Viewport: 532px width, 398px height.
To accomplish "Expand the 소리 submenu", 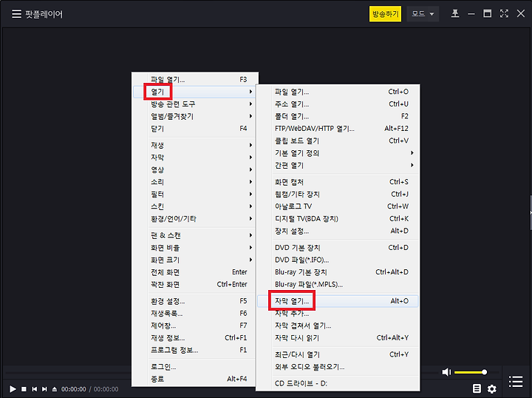I will 195,182.
